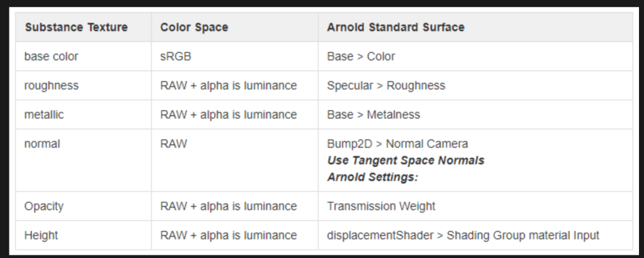The image size is (644, 258).
Task: Select the 'Base > Metalness' cell
Action: [374, 115]
